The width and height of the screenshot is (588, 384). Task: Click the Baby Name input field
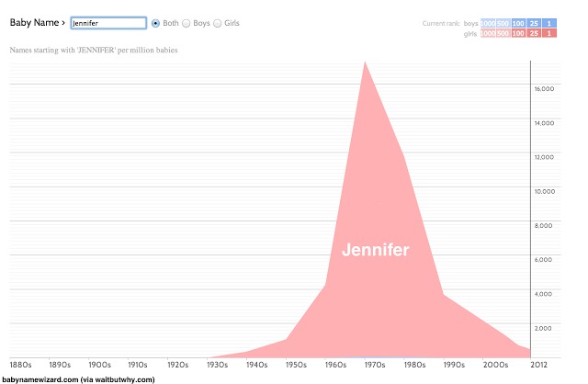pos(108,23)
